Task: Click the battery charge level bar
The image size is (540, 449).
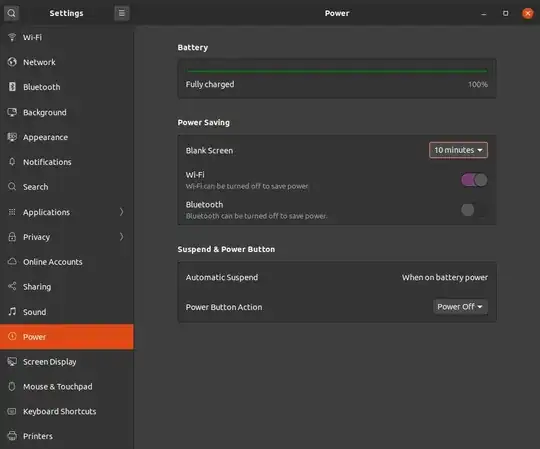Action: click(337, 71)
